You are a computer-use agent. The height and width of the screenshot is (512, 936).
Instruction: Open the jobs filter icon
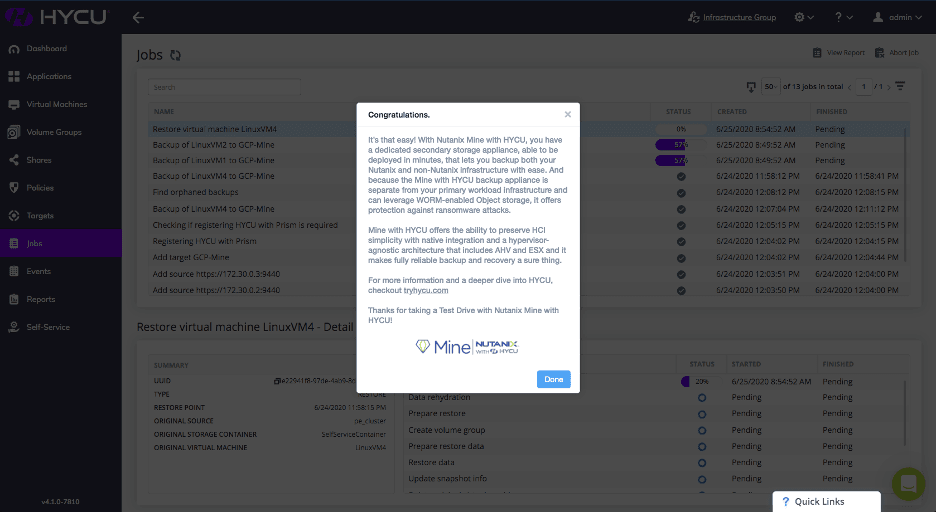tap(900, 87)
